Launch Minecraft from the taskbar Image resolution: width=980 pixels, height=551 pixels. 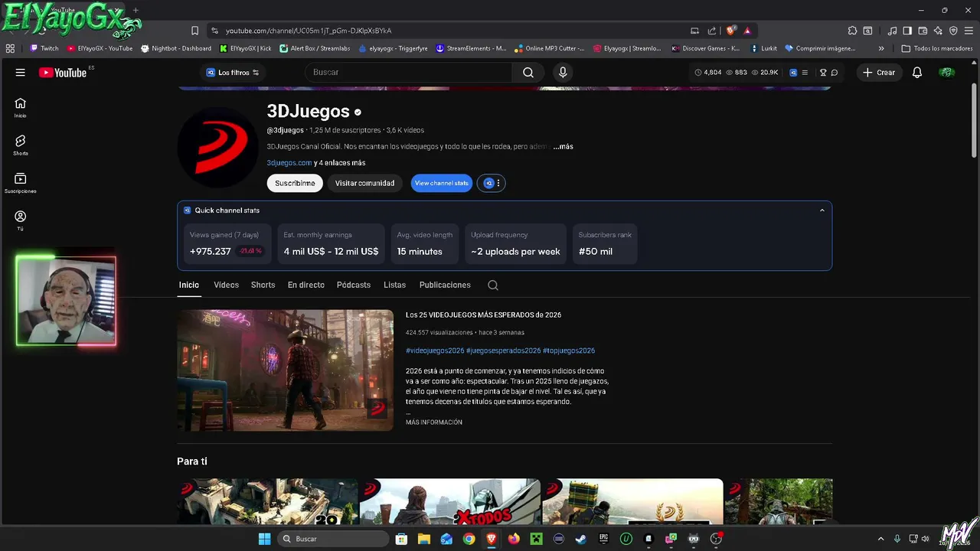pos(536,539)
